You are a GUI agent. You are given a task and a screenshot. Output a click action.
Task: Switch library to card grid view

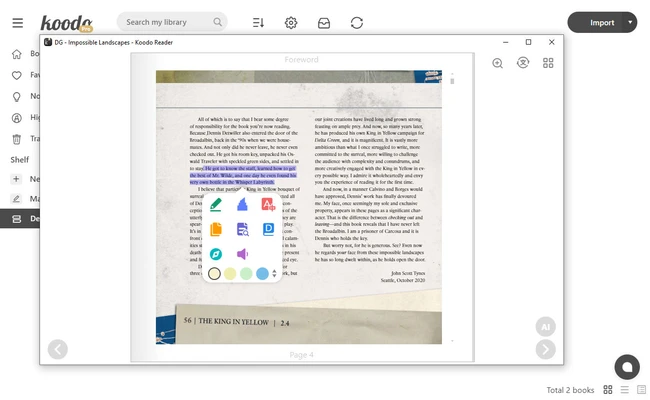point(608,390)
